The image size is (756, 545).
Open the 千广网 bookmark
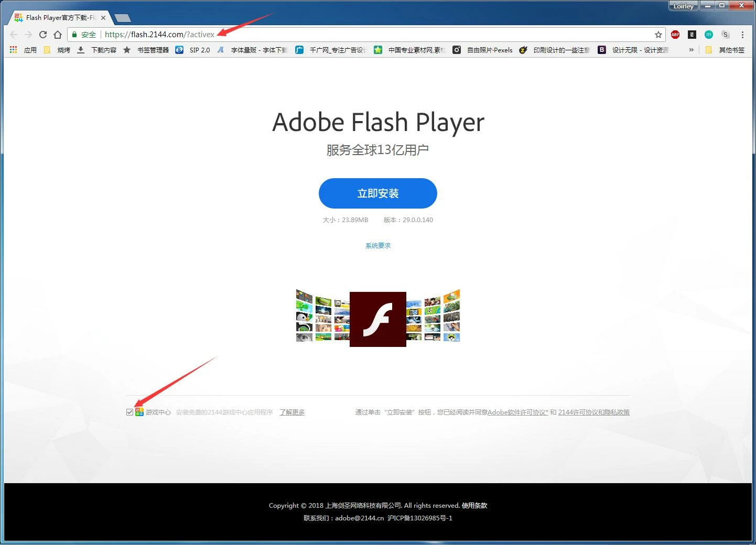(x=331, y=50)
